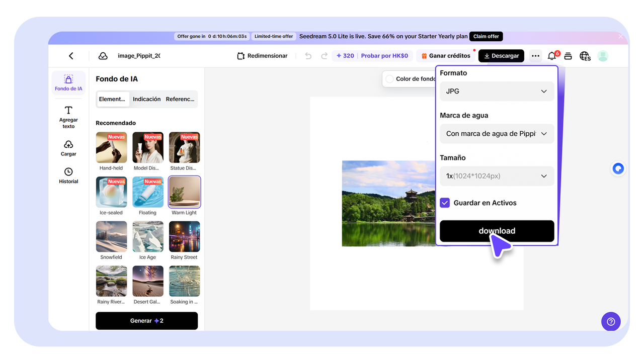The width and height of the screenshot is (644, 362).
Task: Pick the Color de fondo swatch circle
Action: tap(390, 79)
